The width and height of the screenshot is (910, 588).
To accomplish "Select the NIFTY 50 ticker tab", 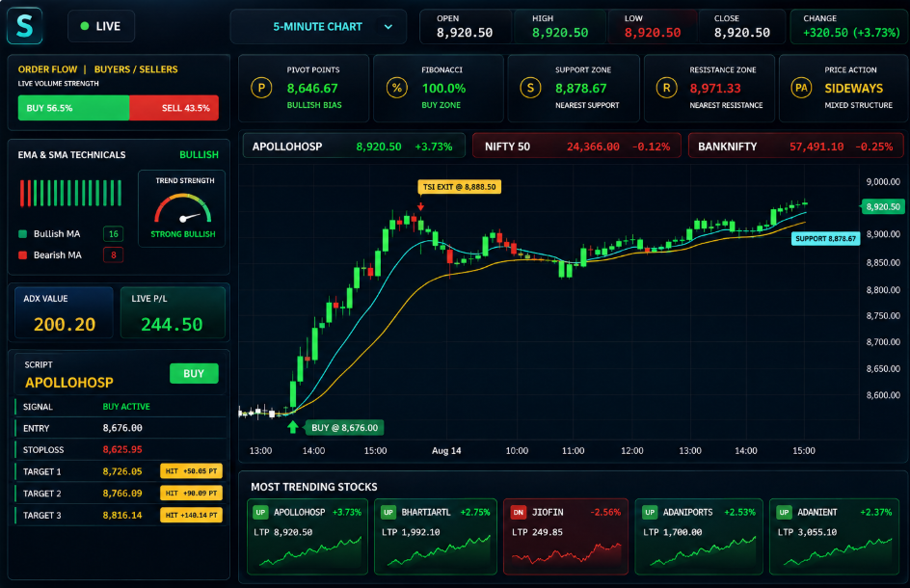I will tap(576, 147).
